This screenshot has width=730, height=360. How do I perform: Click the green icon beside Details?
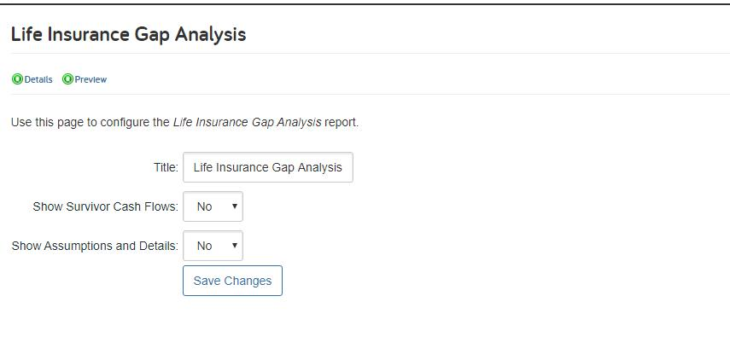point(17,80)
